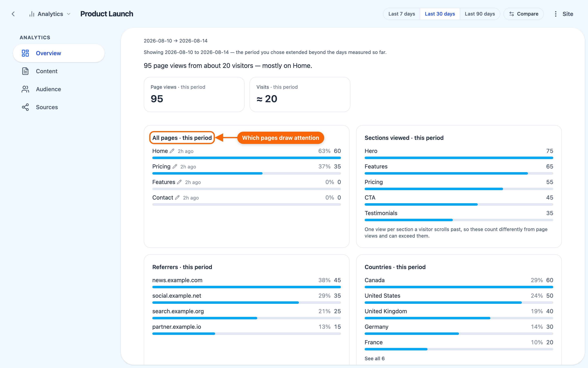Click the Site link in header
The image size is (588, 368).
[x=568, y=14]
